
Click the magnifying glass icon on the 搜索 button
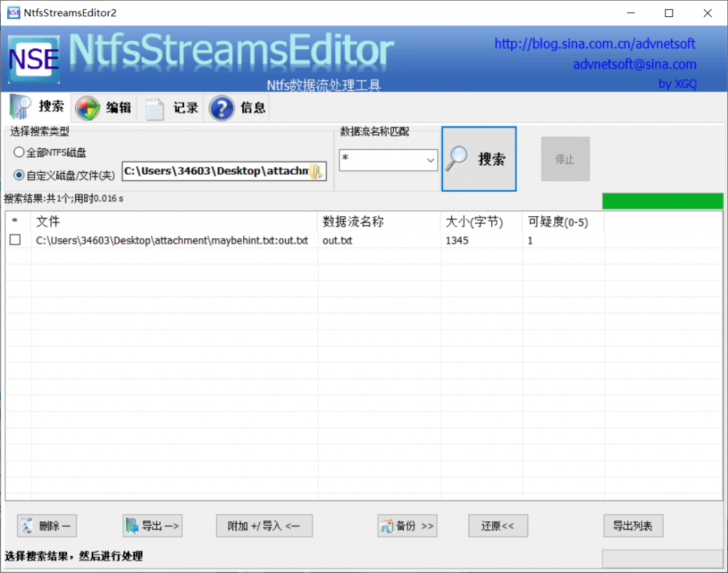pos(456,159)
